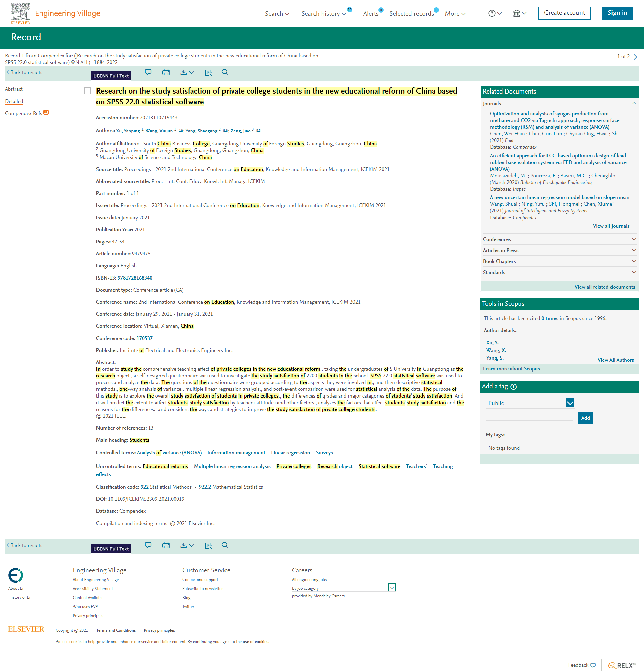Click the RELX logo

point(622,665)
